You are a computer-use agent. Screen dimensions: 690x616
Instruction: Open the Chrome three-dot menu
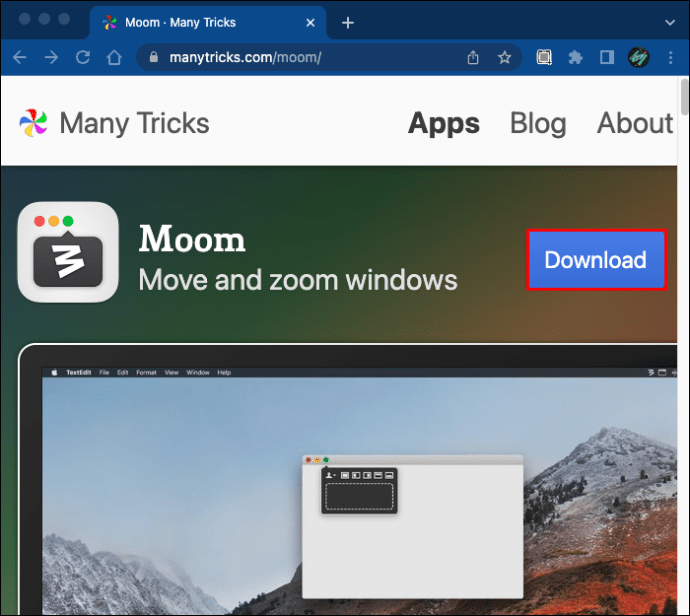click(x=671, y=57)
